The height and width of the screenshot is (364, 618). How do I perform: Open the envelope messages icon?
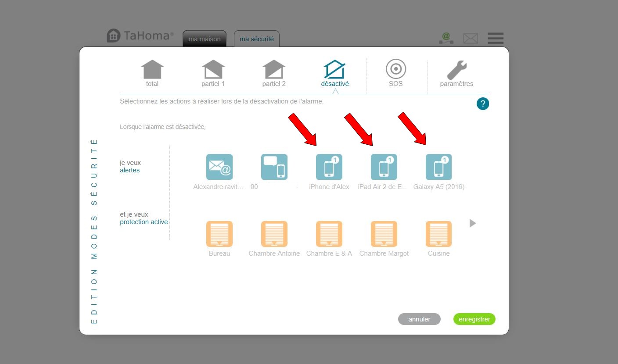pyautogui.click(x=471, y=39)
